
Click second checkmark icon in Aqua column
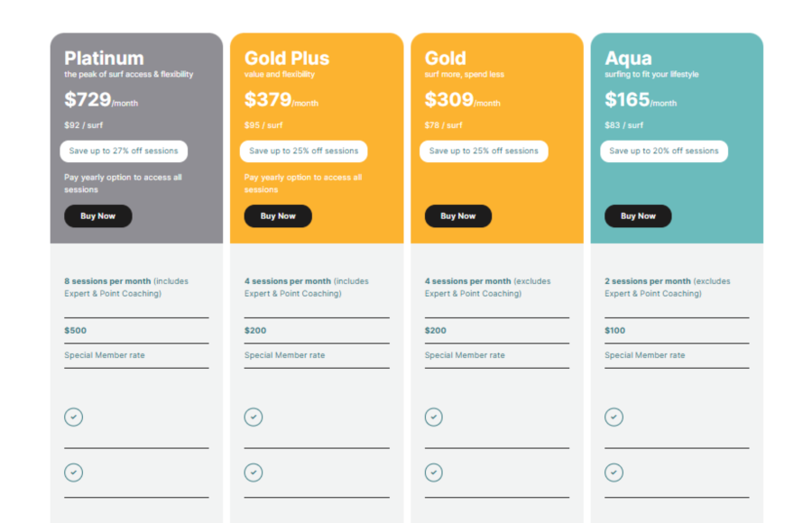[x=614, y=473]
